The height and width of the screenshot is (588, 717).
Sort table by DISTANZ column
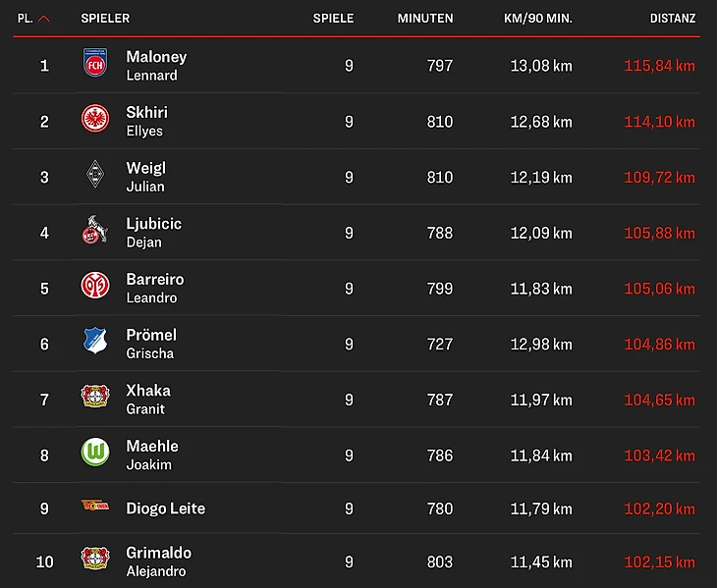(672, 19)
